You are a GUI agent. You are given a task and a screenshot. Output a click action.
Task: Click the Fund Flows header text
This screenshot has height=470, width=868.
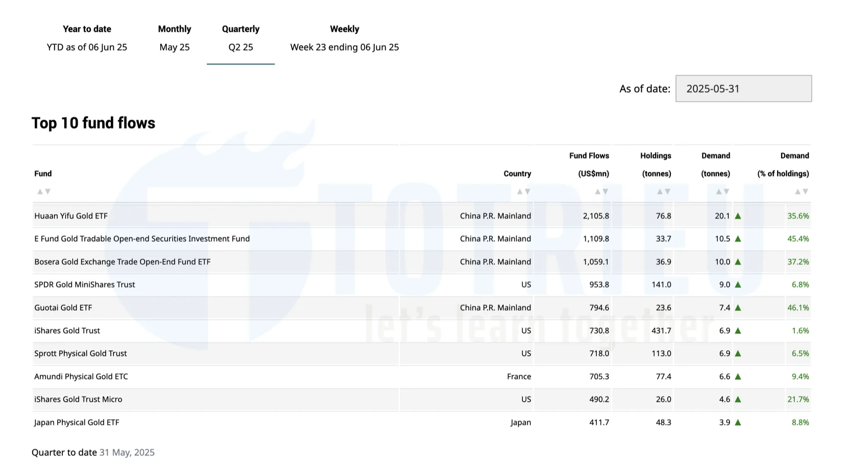589,164
